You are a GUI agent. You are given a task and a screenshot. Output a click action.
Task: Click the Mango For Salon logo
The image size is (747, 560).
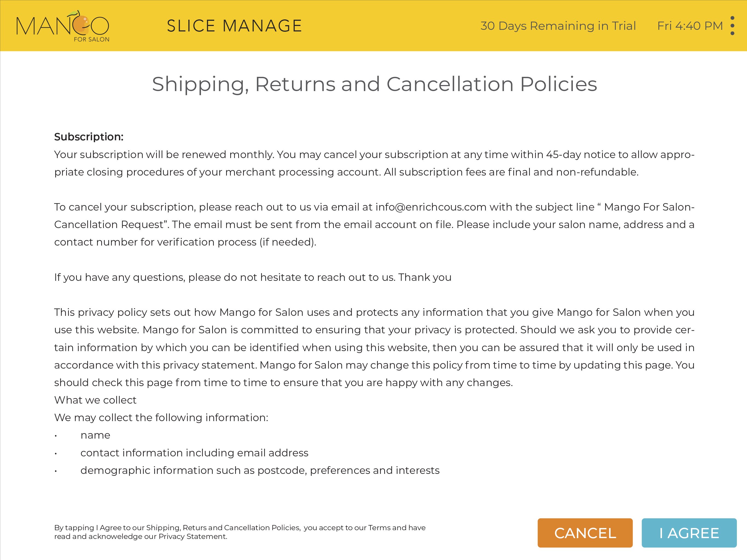pyautogui.click(x=63, y=26)
